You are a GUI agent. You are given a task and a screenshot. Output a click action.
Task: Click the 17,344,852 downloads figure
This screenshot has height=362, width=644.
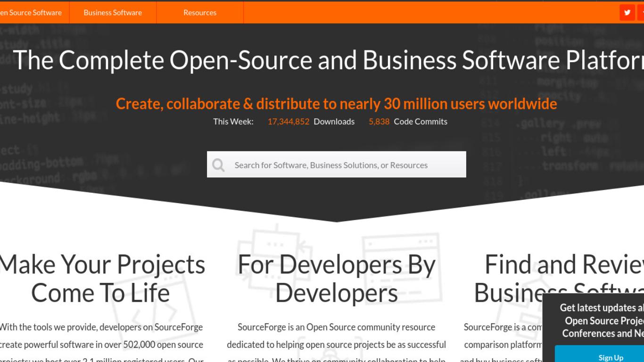289,122
